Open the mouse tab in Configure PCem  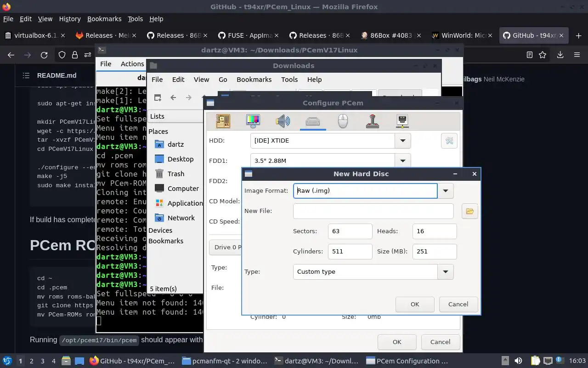tap(343, 121)
